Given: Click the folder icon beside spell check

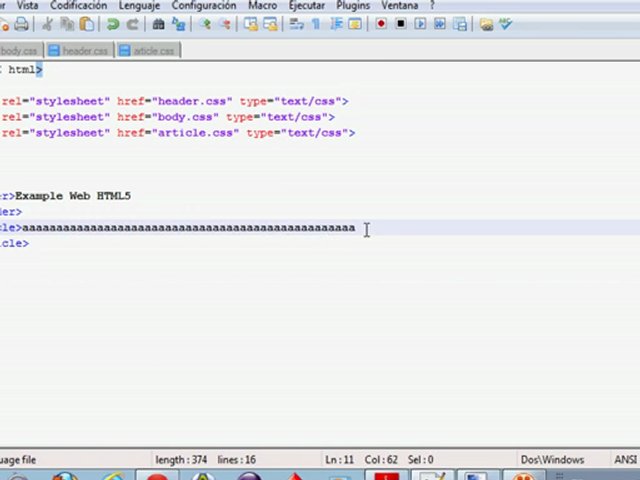Looking at the screenshot, I should (486, 24).
